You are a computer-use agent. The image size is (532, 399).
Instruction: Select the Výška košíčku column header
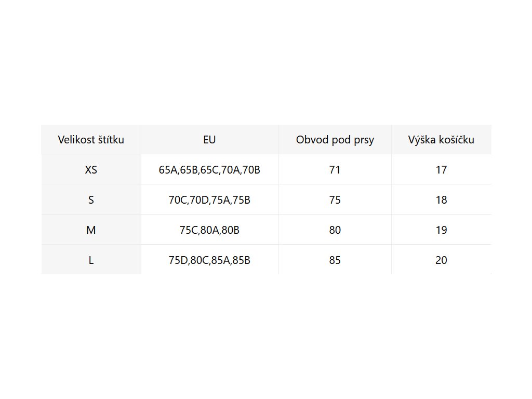441,140
